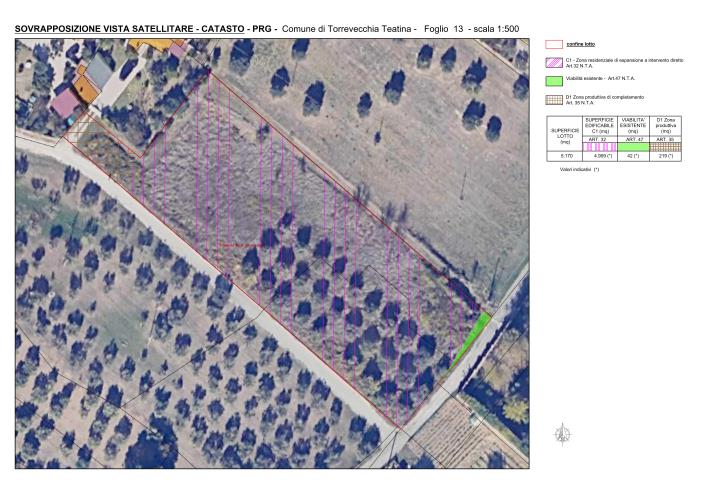Select the 'D1 Zona produttiva di completamento' text
The width and height of the screenshot is (705, 498).
pyautogui.click(x=605, y=97)
